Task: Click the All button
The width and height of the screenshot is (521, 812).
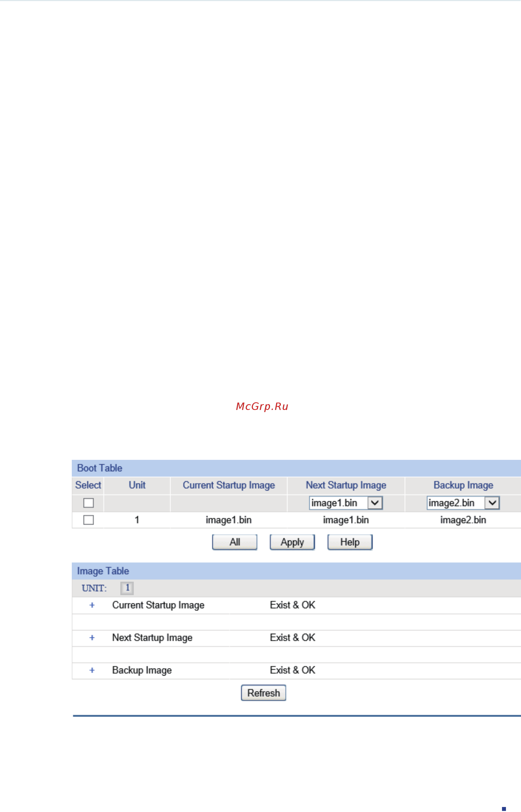Action: (x=235, y=542)
